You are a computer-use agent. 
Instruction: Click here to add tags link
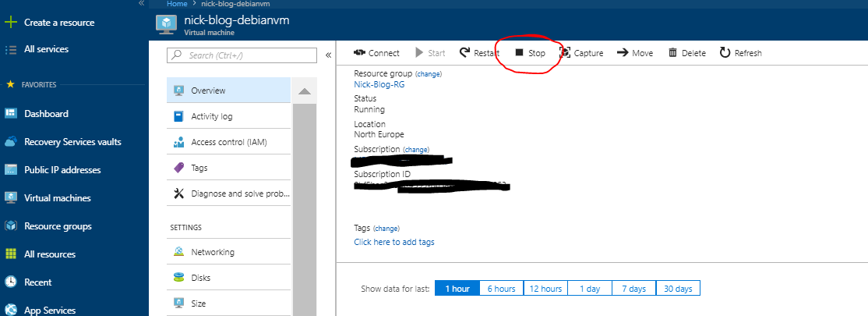[394, 242]
